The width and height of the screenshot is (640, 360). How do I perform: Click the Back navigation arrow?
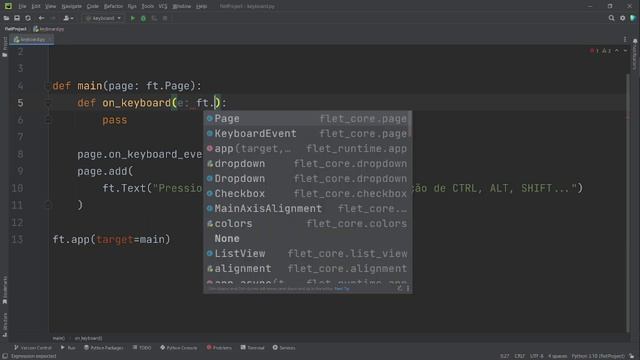pyautogui.click(x=41, y=18)
